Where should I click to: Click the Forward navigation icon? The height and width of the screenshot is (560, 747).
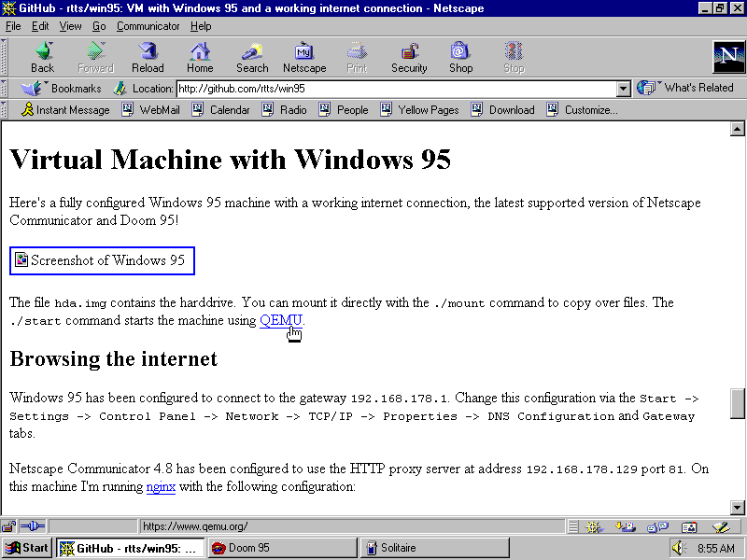click(95, 57)
